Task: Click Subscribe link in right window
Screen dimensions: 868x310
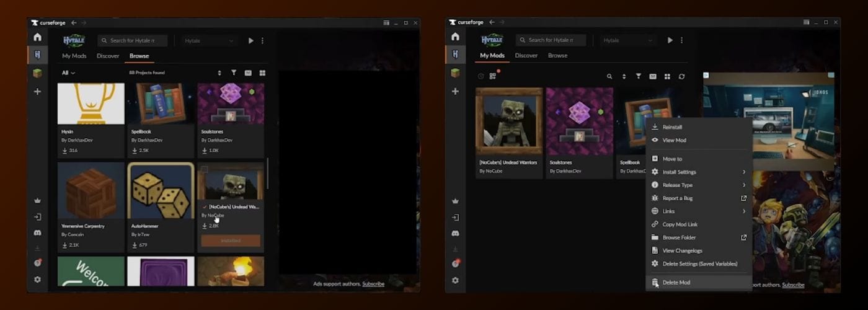Action: pyautogui.click(x=793, y=285)
